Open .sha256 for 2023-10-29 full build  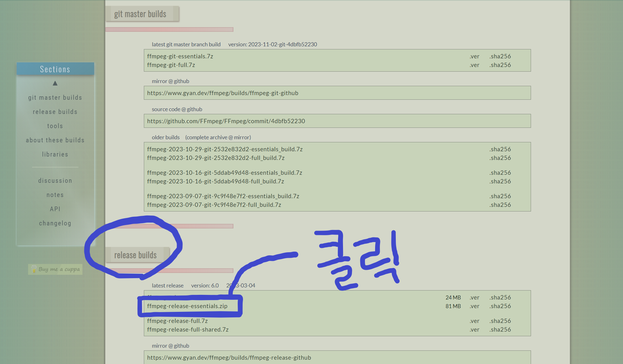(500, 158)
